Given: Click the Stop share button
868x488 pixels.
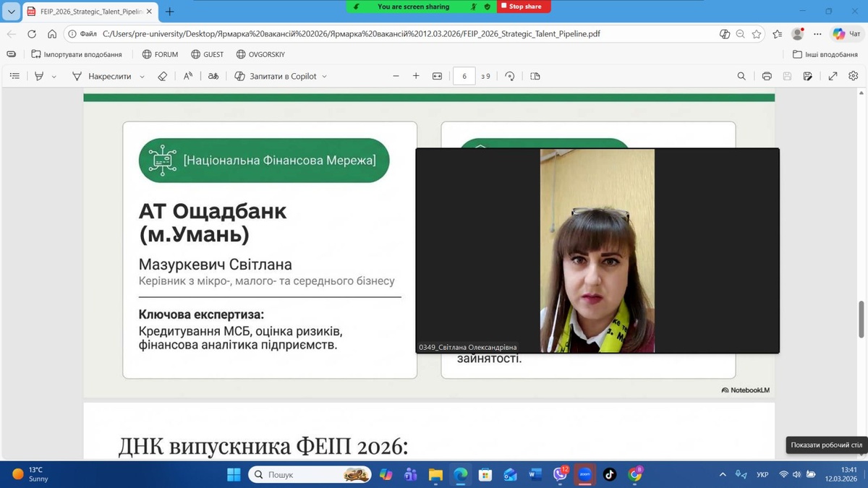Looking at the screenshot, I should (x=524, y=7).
